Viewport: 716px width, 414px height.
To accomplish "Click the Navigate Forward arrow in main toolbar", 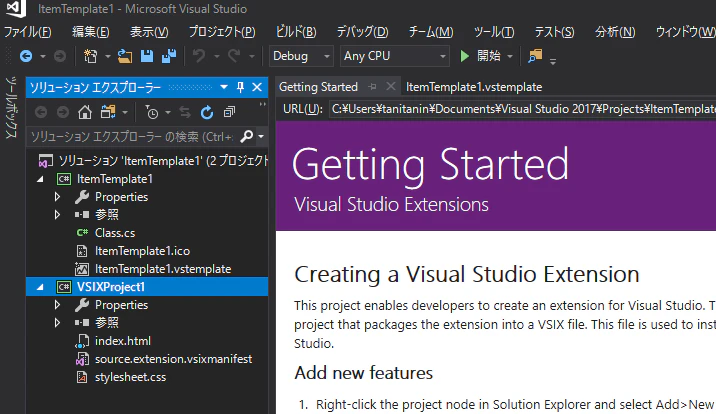I will pyautogui.click(x=60, y=56).
